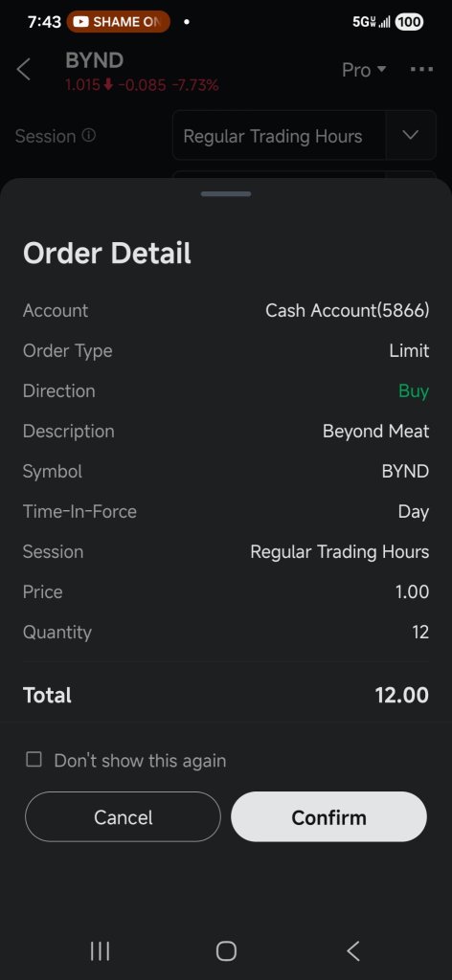Confirm the BYND buy order
Viewport: 452px width, 980px height.
(x=328, y=817)
